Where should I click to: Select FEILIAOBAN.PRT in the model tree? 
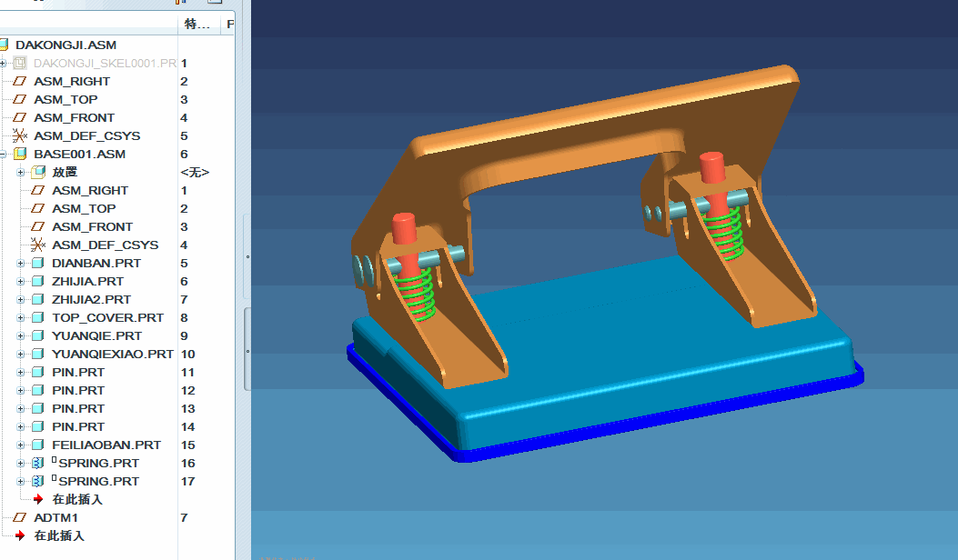(106, 445)
